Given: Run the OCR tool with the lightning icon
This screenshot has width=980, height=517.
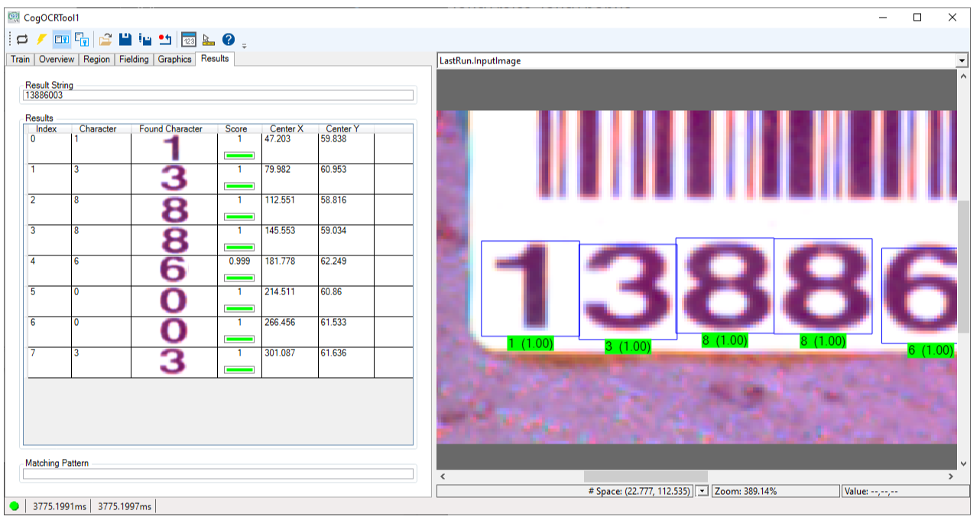Looking at the screenshot, I should (41, 39).
